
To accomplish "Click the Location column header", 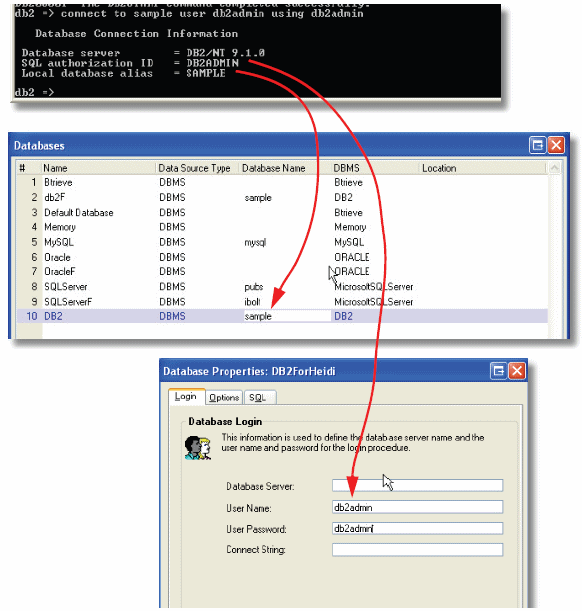I will 439,168.
